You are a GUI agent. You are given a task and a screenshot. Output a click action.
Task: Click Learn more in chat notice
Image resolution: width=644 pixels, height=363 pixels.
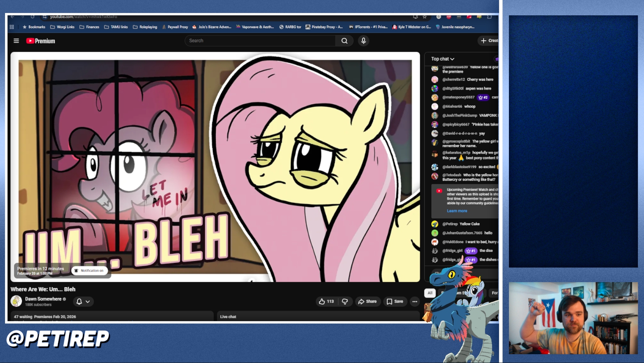point(457,211)
